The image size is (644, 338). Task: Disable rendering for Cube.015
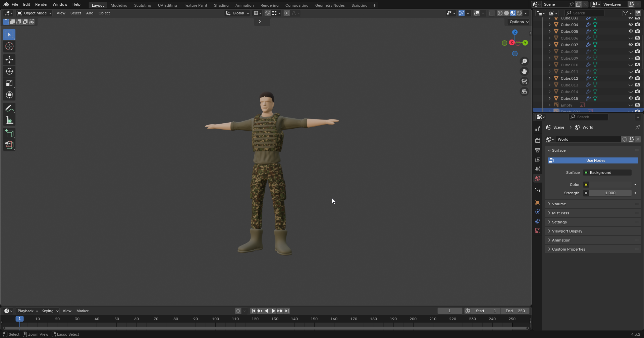(637, 98)
